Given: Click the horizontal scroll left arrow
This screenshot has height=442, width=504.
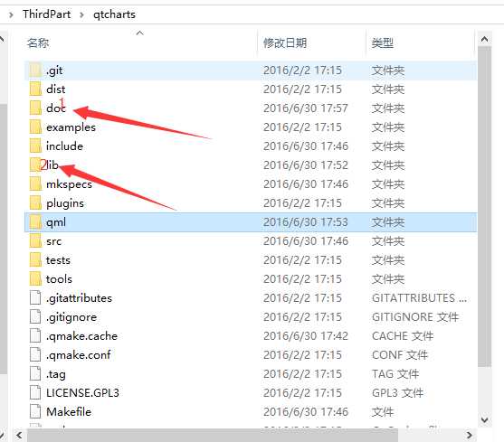Looking at the screenshot, I should [19, 436].
